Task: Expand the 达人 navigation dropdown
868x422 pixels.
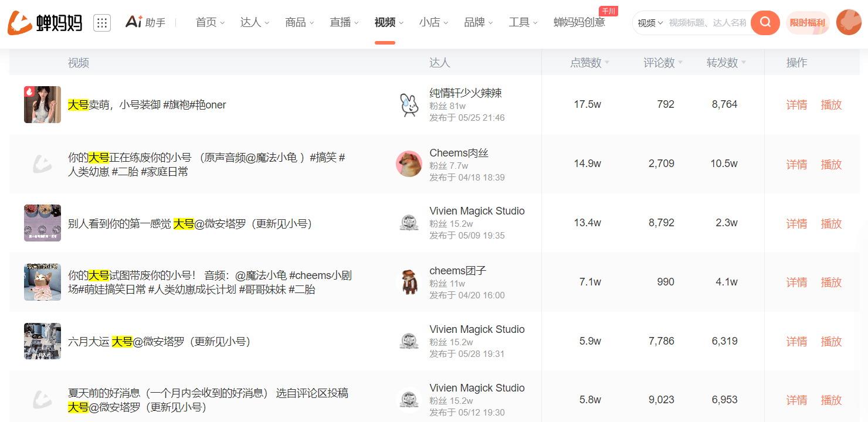Action: [255, 22]
